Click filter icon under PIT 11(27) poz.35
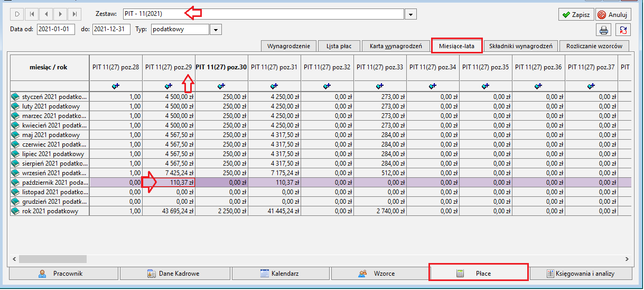 (x=486, y=86)
